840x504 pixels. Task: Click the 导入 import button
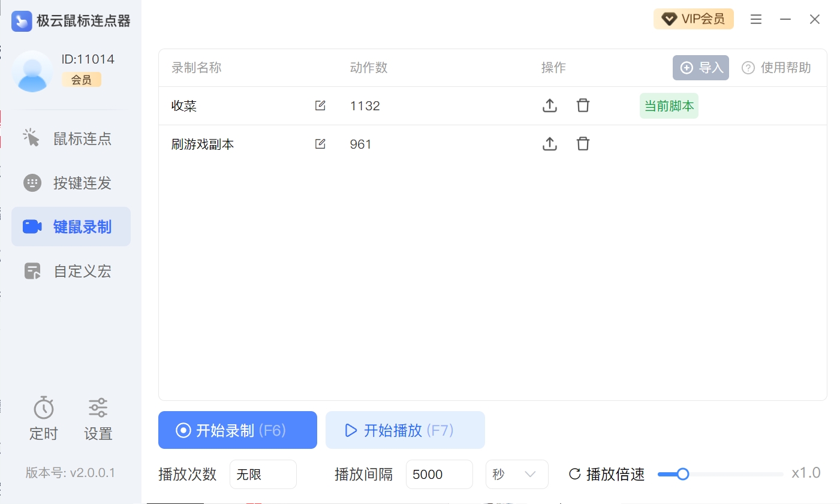pos(700,68)
